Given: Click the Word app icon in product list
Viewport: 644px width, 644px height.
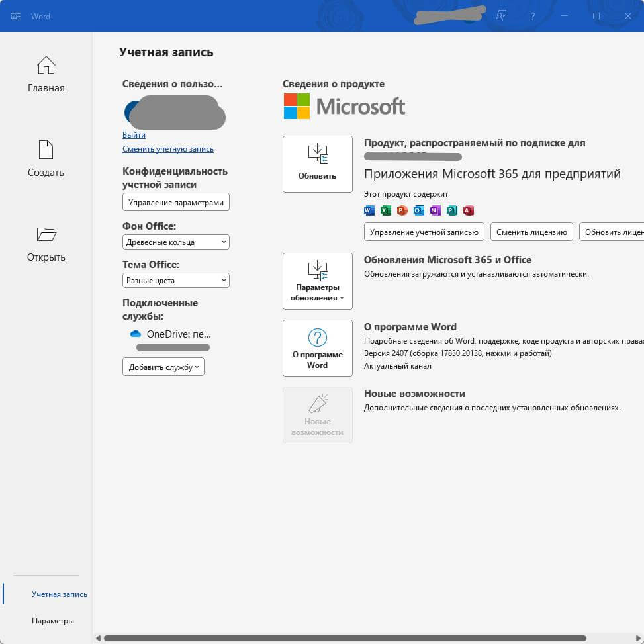Looking at the screenshot, I should point(369,210).
